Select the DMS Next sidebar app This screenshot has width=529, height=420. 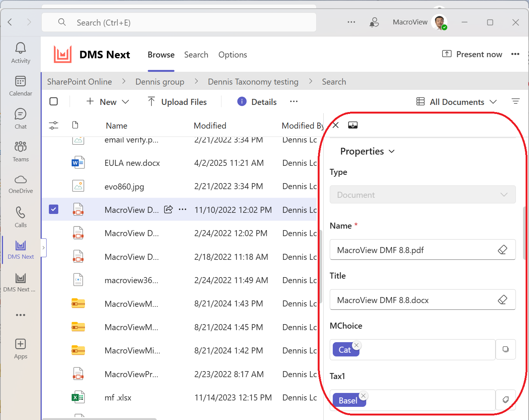[21, 250]
